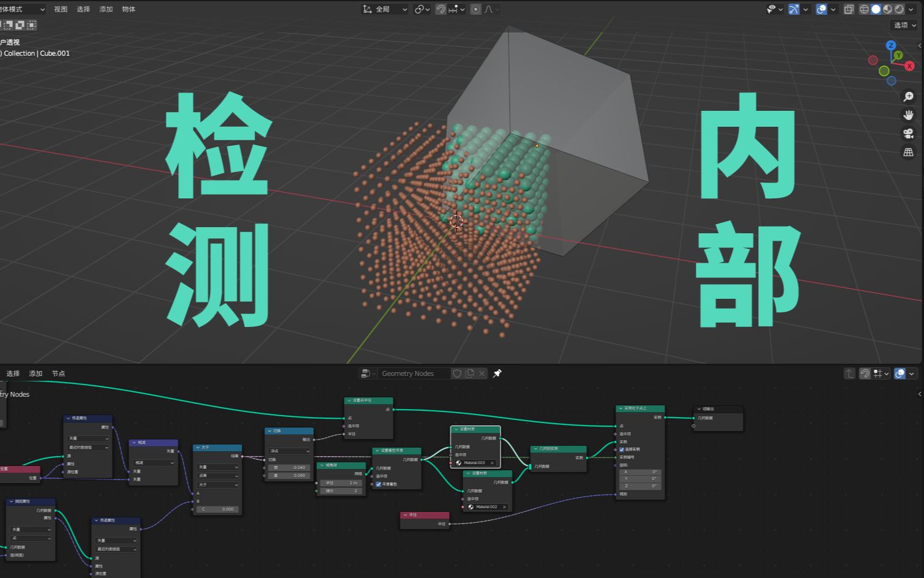Open the pivot point dropdown
Screen dimensions: 924x578
coord(422,9)
